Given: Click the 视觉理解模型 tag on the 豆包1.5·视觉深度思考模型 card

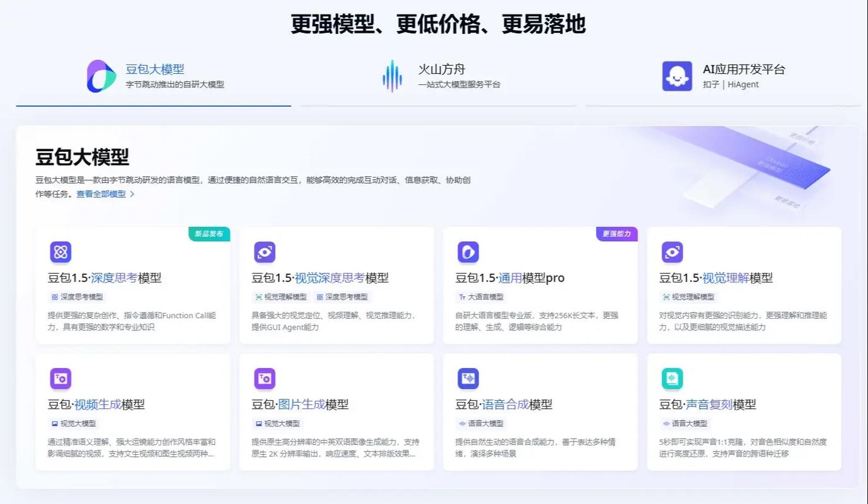Looking at the screenshot, I should pos(281,297).
